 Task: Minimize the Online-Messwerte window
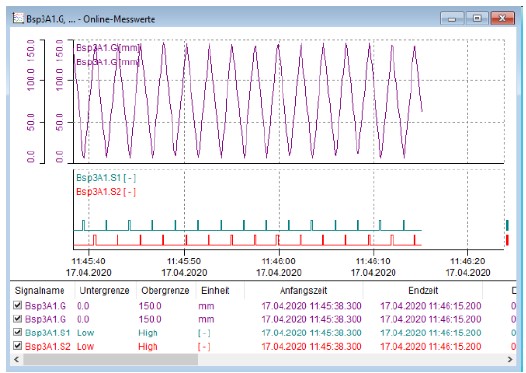click(452, 18)
